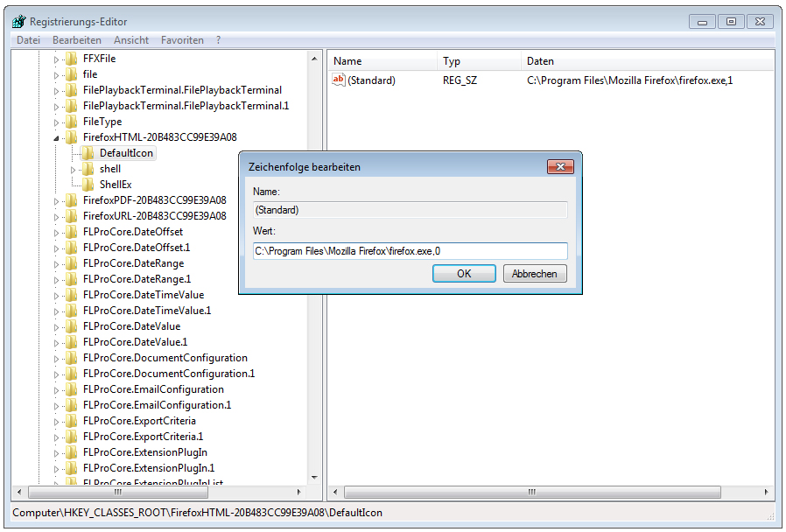This screenshot has width=786, height=532.
Task: Expand the shell subkey
Action: 74,169
